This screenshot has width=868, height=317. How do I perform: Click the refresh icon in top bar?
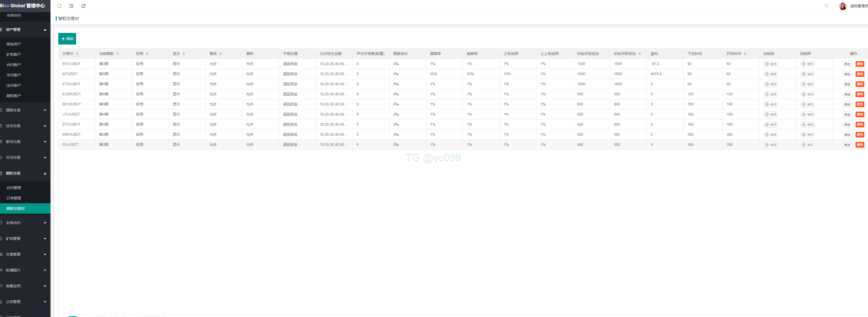pyautogui.click(x=84, y=6)
